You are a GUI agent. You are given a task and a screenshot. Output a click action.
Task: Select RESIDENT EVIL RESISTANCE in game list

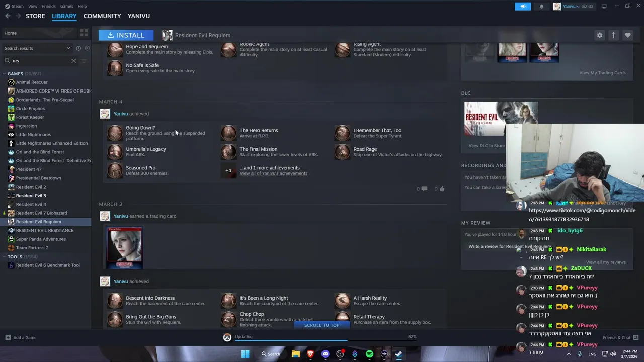click(x=44, y=230)
